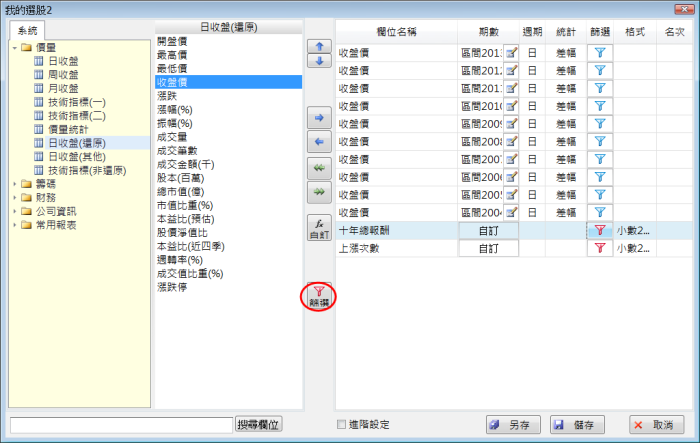Select 周收盤 in the tree
Viewport: 700px width, 443px height.
tap(63, 75)
